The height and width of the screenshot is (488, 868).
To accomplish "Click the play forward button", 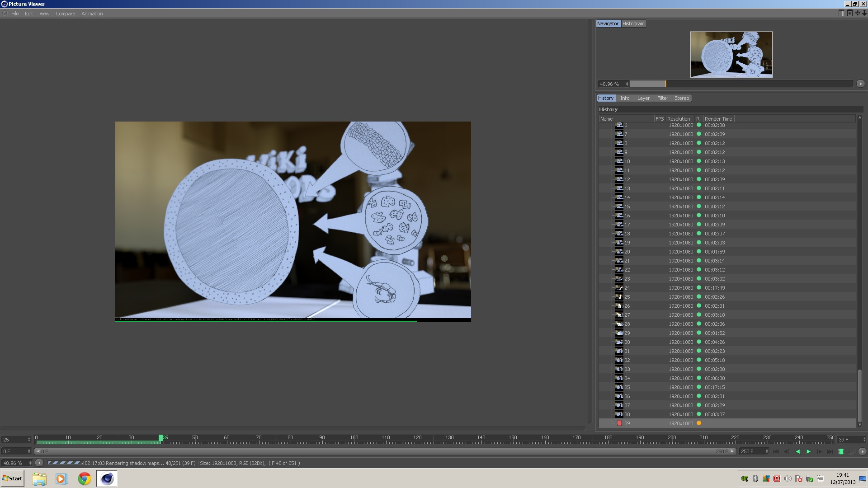I will pos(808,451).
